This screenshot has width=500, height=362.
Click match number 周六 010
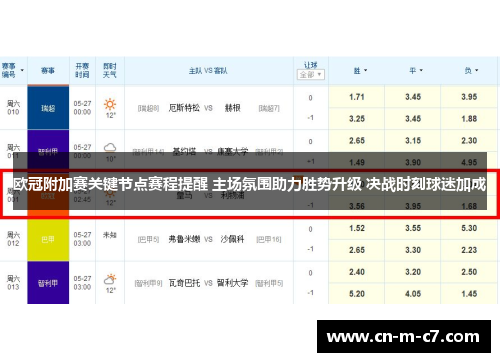point(13,108)
